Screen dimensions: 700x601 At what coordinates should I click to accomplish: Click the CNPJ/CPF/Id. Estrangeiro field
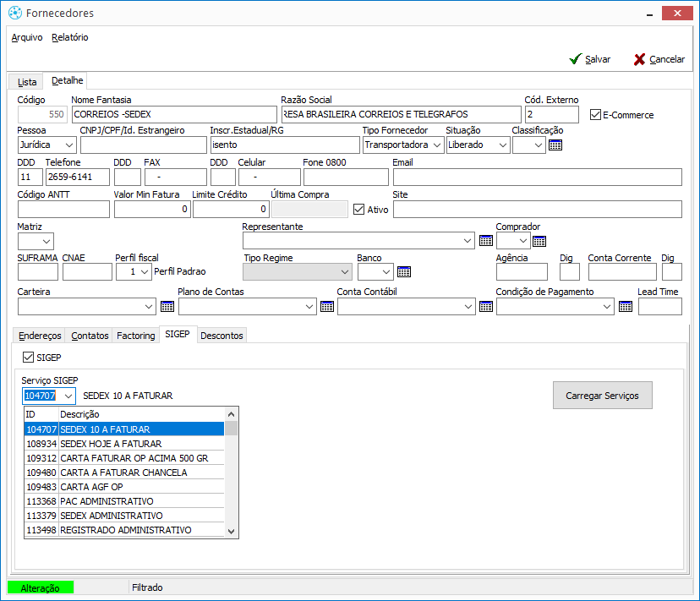144,145
